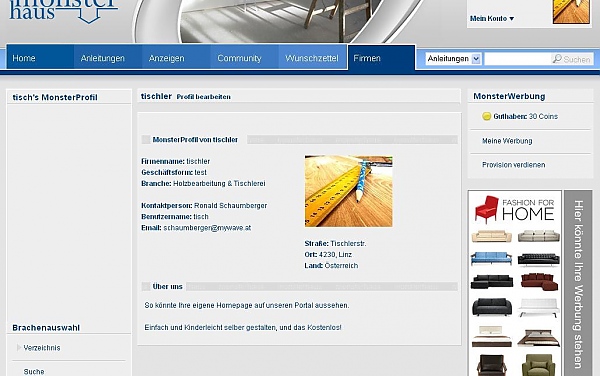Click the Profil bearbeiten link

tap(204, 97)
